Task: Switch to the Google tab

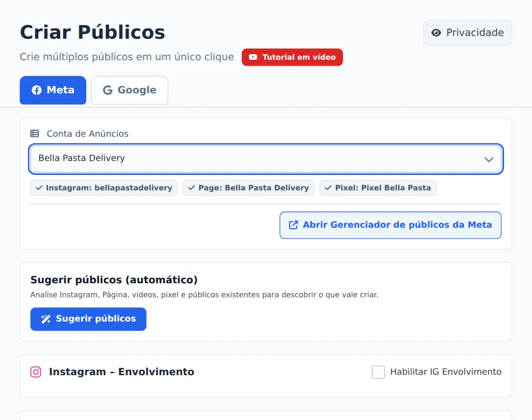Action: coord(130,90)
